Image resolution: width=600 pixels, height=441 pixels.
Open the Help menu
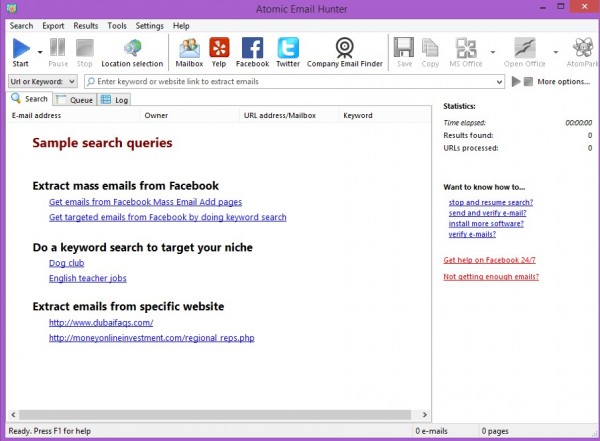tap(181, 26)
